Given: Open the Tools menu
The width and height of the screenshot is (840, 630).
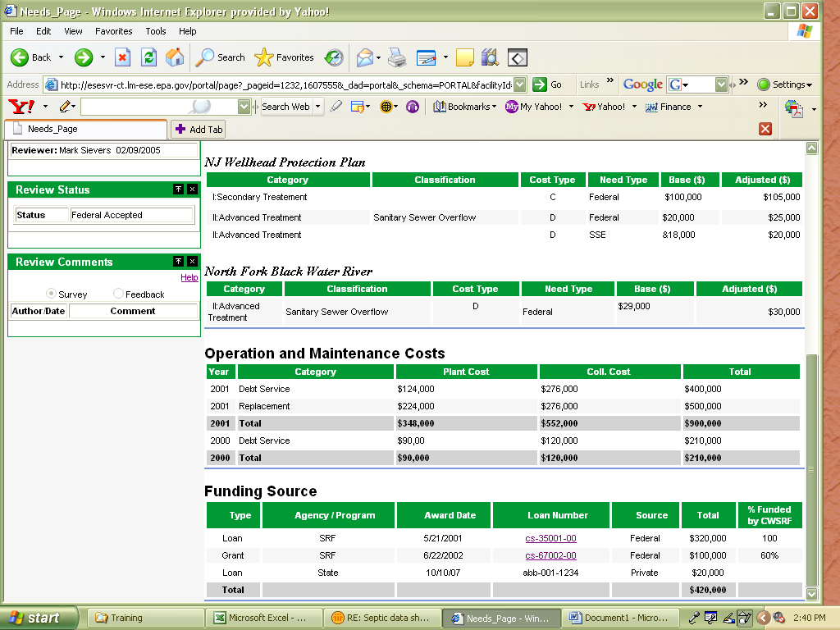Looking at the screenshot, I should 156,31.
